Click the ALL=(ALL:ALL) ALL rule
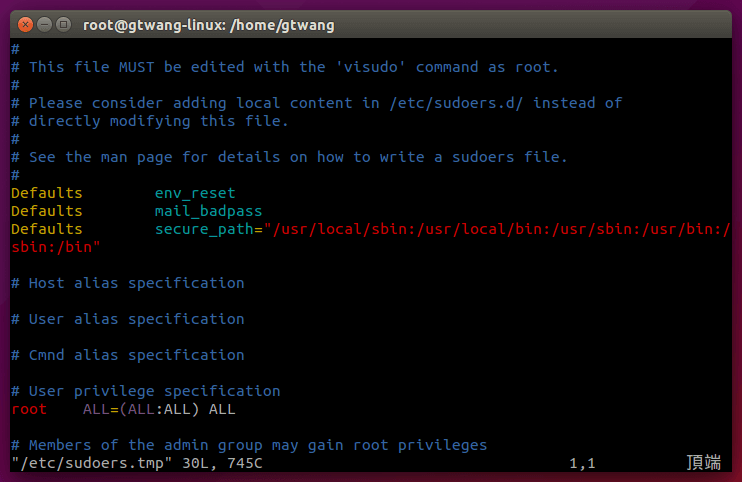The image size is (742, 482). pyautogui.click(x=159, y=409)
